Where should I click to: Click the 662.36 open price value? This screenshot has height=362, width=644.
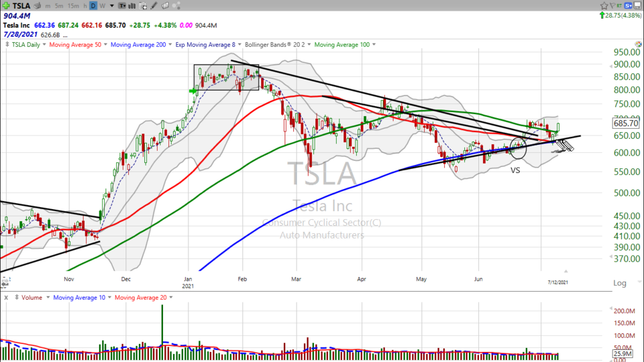45,25
